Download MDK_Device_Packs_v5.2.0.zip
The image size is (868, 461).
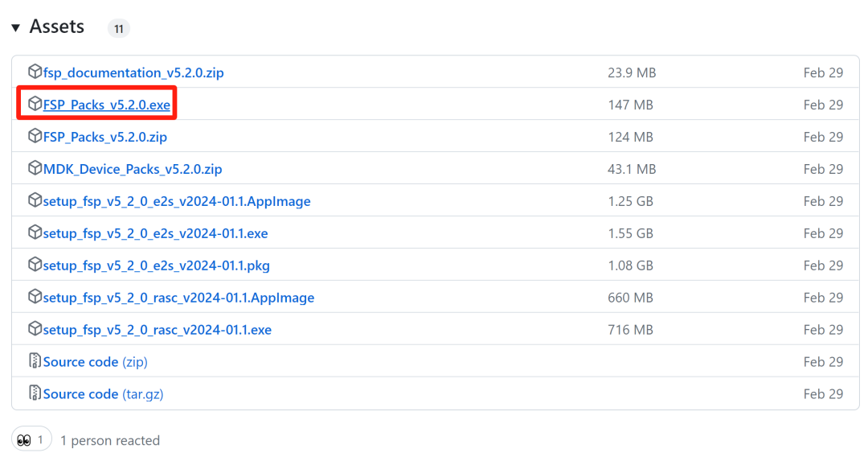[x=133, y=170]
